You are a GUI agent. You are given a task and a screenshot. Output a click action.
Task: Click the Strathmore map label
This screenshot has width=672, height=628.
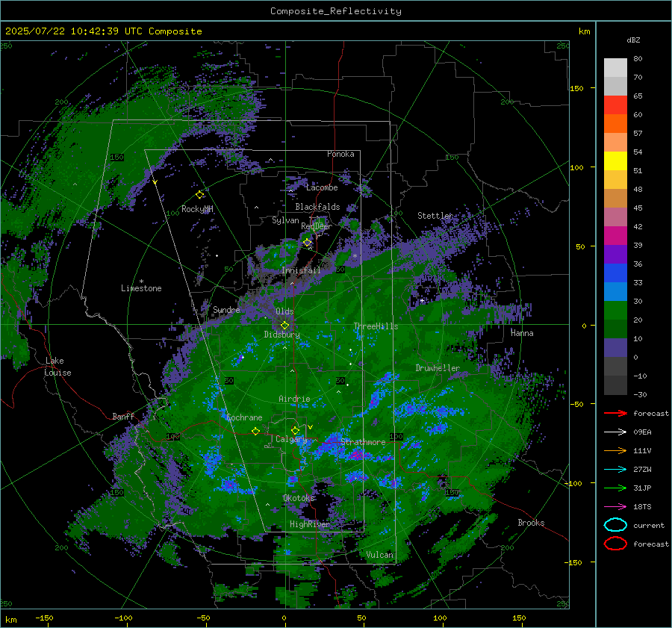click(x=363, y=442)
